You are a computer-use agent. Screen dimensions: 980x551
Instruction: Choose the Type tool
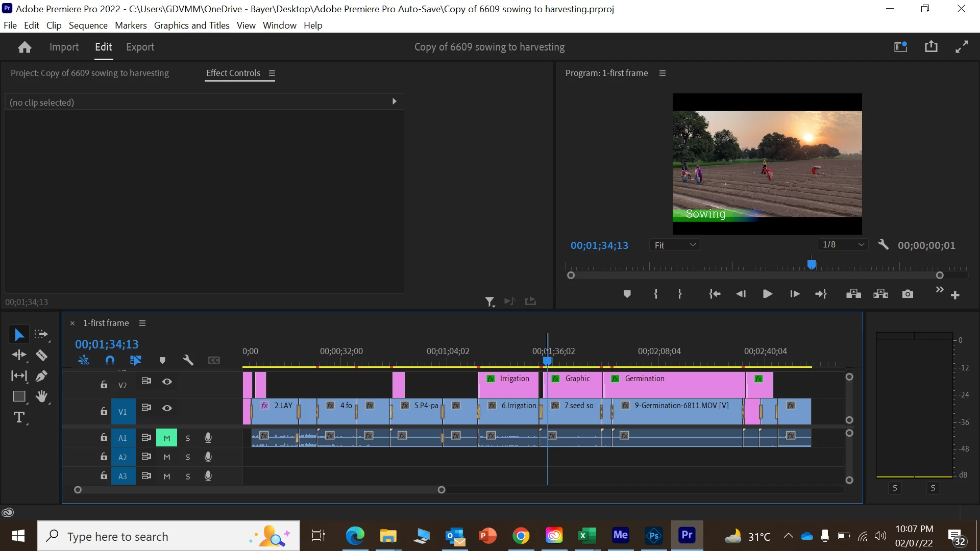point(19,418)
